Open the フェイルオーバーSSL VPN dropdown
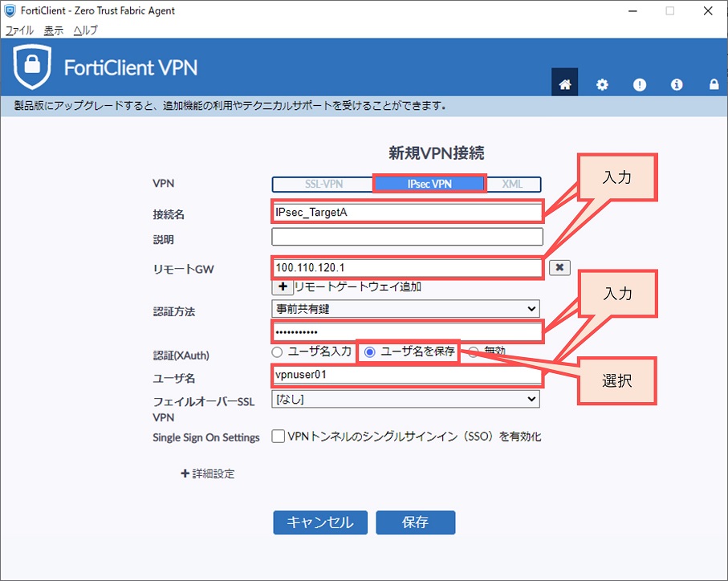The width and height of the screenshot is (728, 581). pos(405,398)
